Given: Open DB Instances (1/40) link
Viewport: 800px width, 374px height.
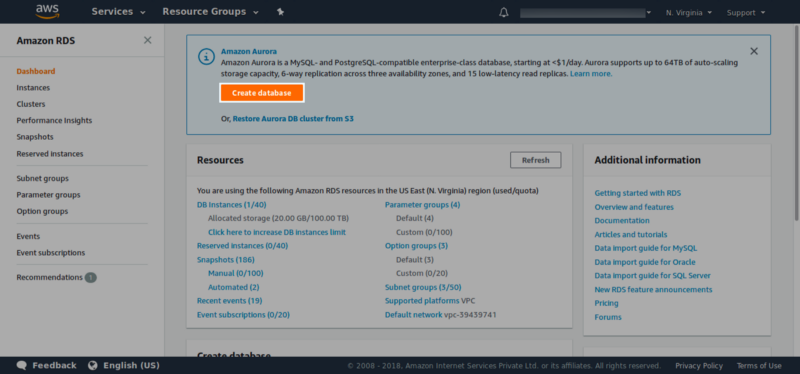Looking at the screenshot, I should pos(232,205).
